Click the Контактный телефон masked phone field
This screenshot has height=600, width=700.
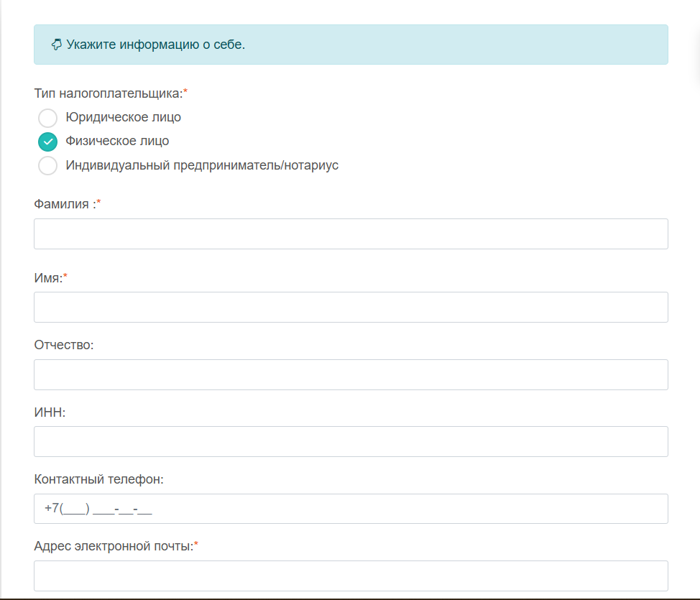tap(351, 509)
